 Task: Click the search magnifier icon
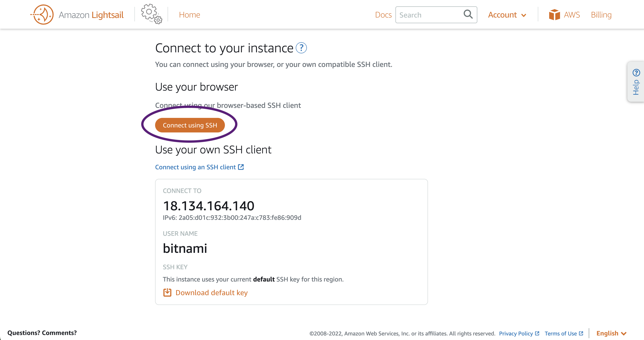[x=468, y=14]
